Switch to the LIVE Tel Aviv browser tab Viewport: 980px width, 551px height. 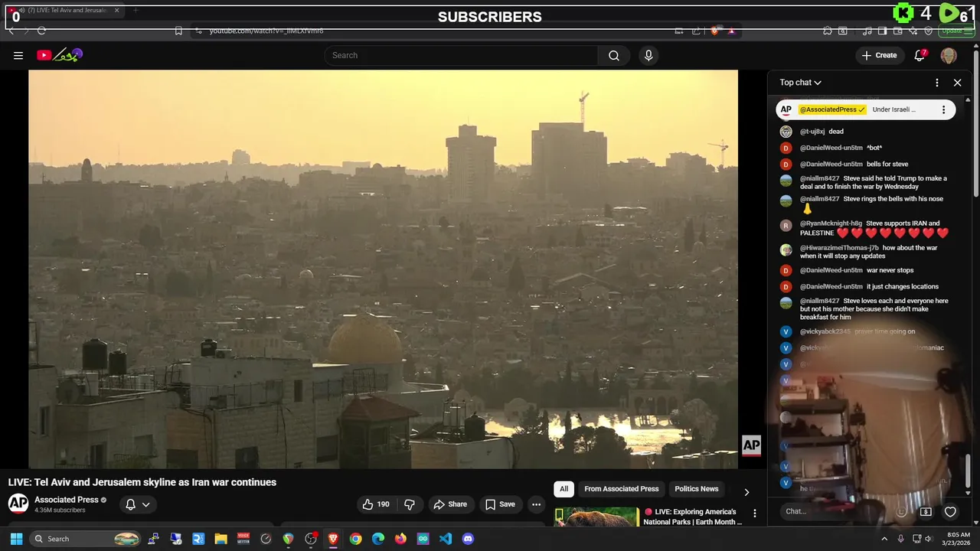(x=64, y=11)
